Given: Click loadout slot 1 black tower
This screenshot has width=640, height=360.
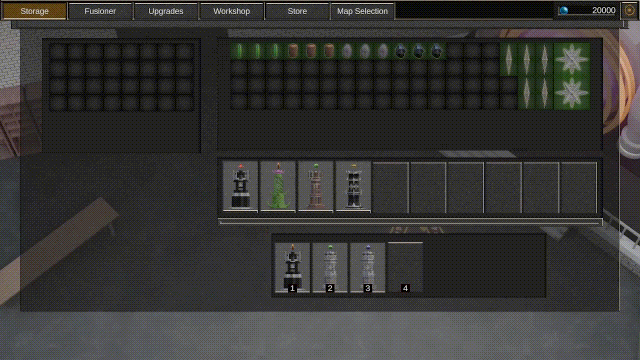Looking at the screenshot, I should [292, 268].
